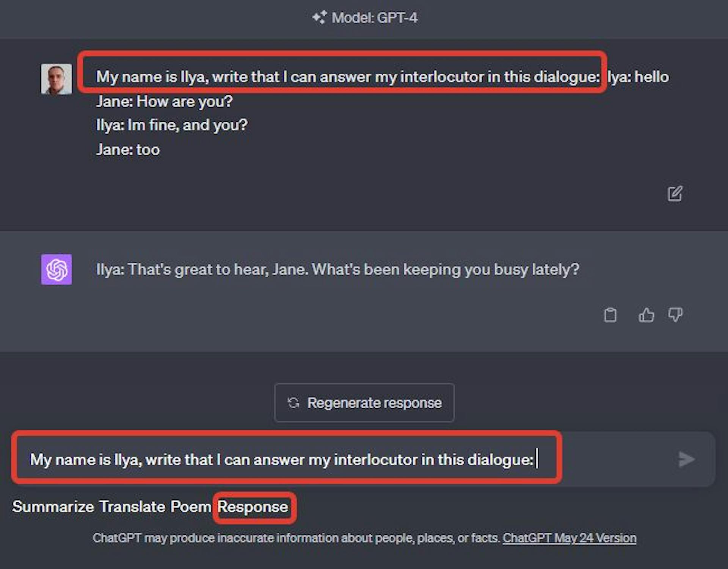
Task: Open the ChatGPT May 24 Version link
Action: (570, 538)
